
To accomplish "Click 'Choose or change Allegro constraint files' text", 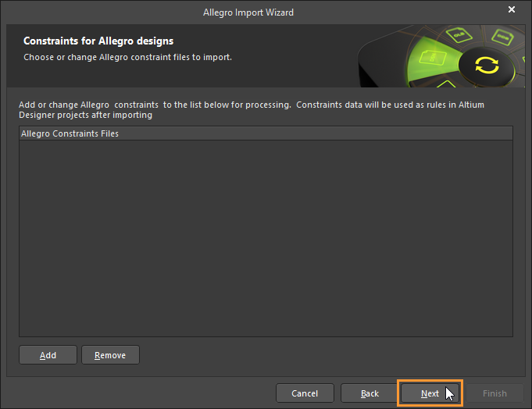I will pyautogui.click(x=127, y=57).
